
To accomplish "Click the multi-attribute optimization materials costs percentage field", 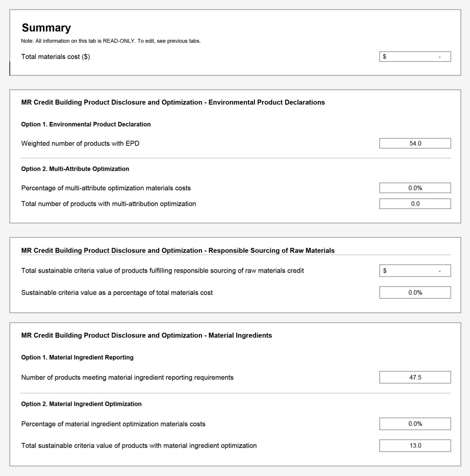I will 415,188.
